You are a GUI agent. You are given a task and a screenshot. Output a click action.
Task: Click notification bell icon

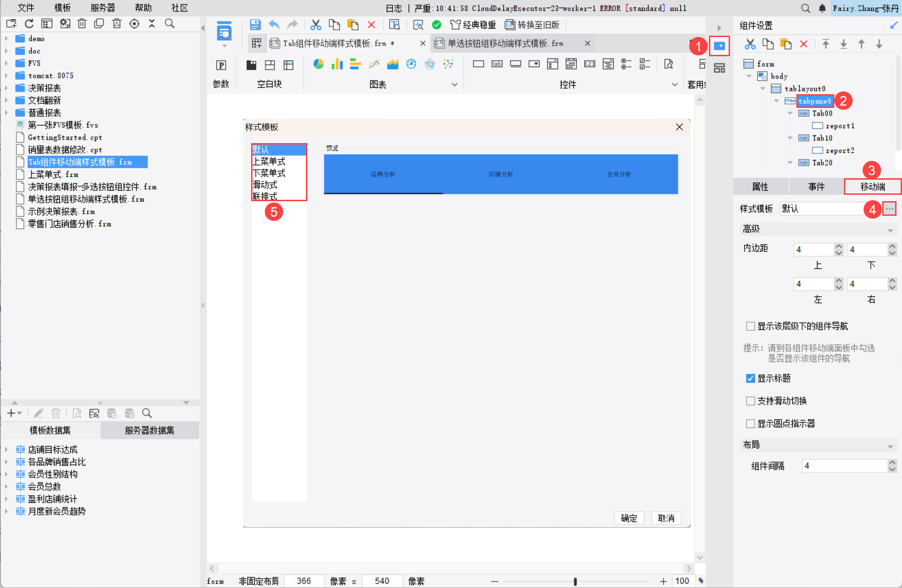822,8
